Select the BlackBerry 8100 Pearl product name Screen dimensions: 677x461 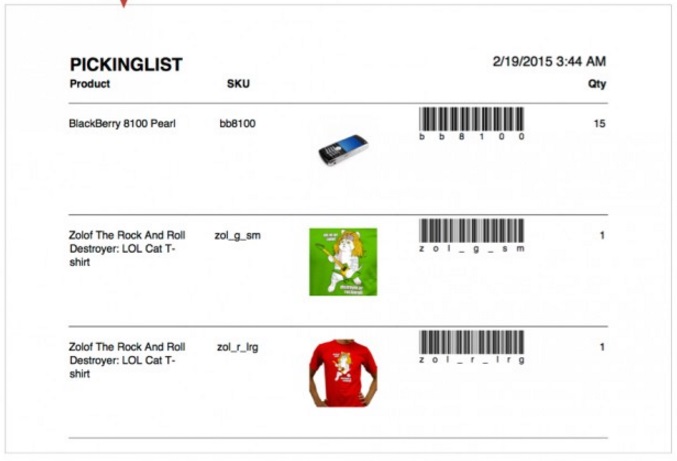click(x=122, y=124)
